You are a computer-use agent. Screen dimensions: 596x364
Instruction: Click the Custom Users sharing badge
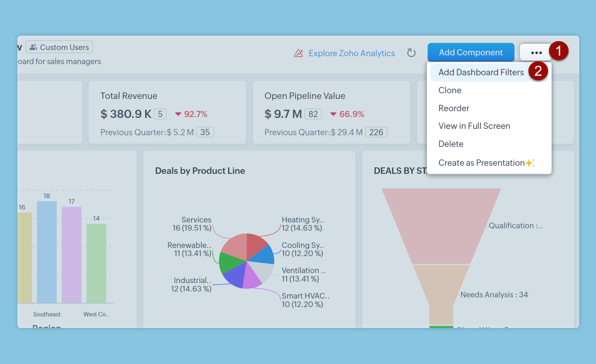59,47
